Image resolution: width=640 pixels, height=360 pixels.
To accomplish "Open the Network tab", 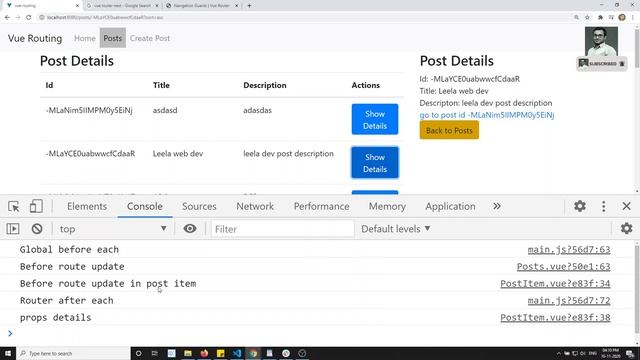I will click(x=255, y=206).
